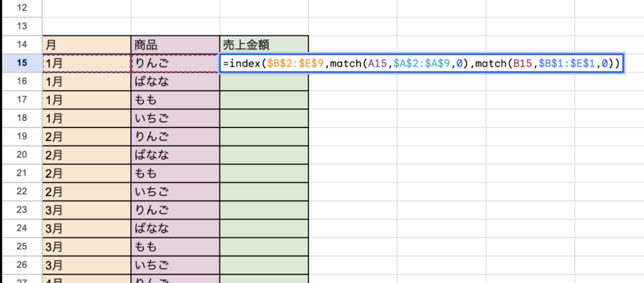The image size is (644, 283).
Task: Select row header 18
Action: point(22,118)
